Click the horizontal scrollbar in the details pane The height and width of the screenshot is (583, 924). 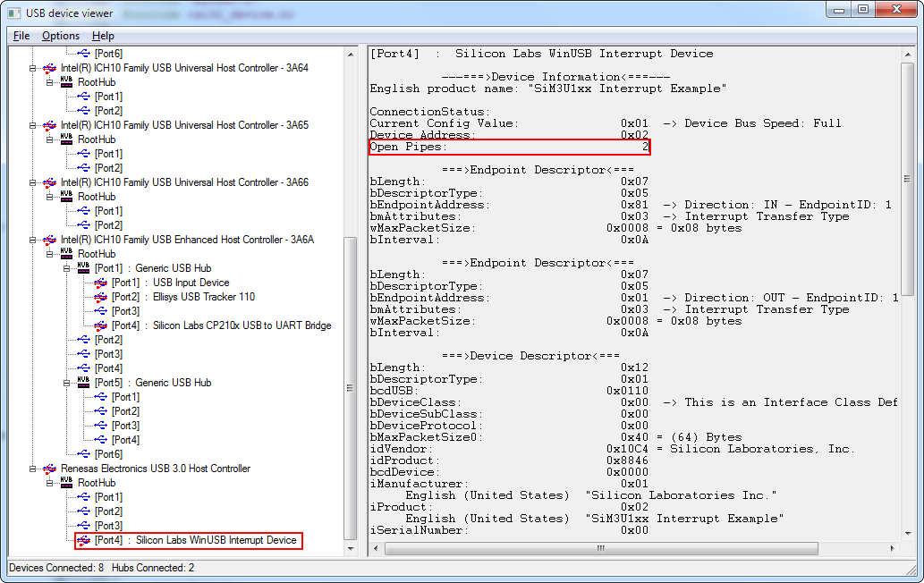click(599, 547)
